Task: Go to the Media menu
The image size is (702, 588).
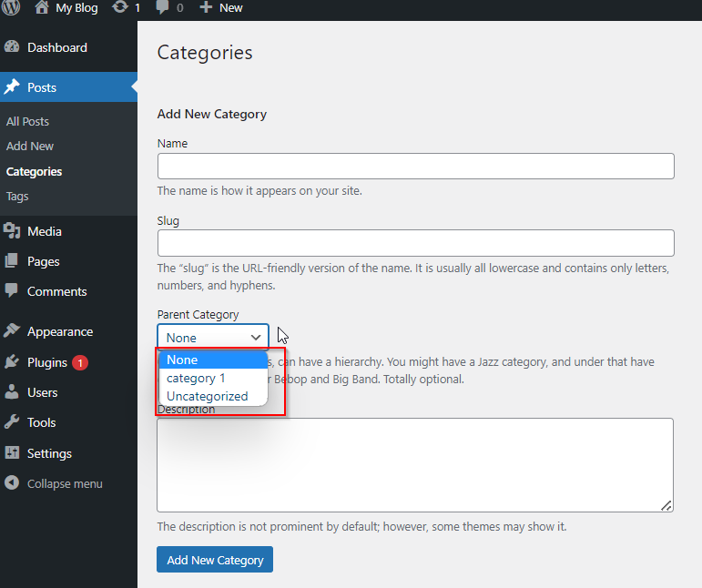Action: [x=45, y=231]
